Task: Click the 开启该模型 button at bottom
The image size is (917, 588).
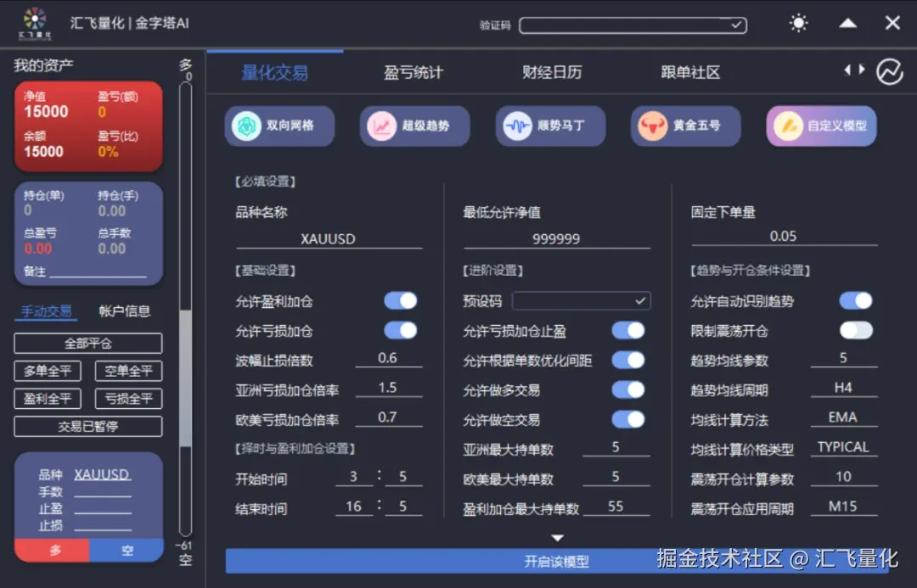Action: point(557,561)
